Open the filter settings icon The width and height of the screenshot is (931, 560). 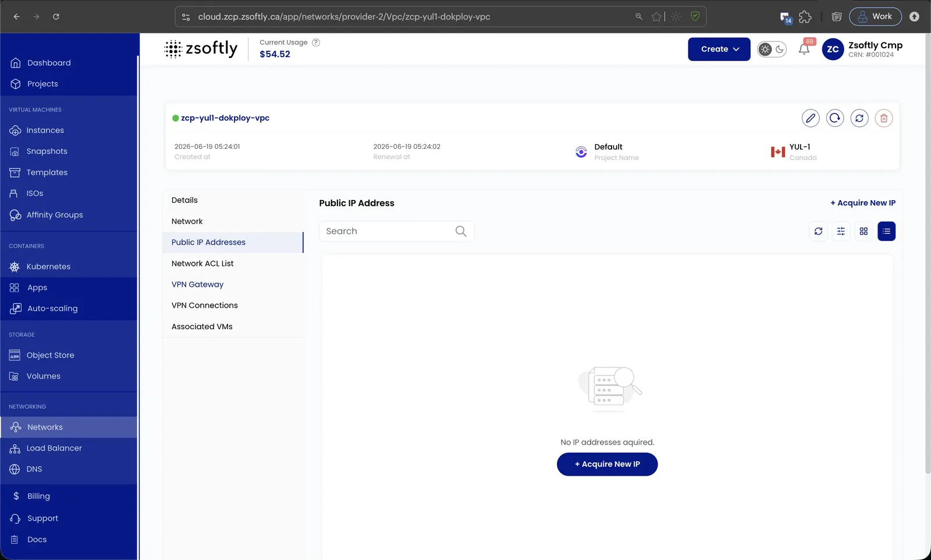841,231
